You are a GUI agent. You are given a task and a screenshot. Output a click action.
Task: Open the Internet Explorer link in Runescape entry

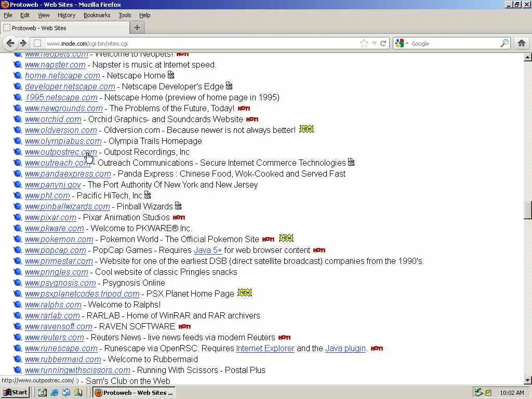(x=265, y=349)
